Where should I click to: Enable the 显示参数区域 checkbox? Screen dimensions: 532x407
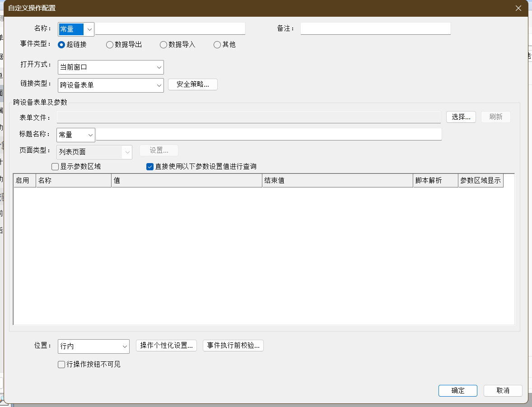55,167
